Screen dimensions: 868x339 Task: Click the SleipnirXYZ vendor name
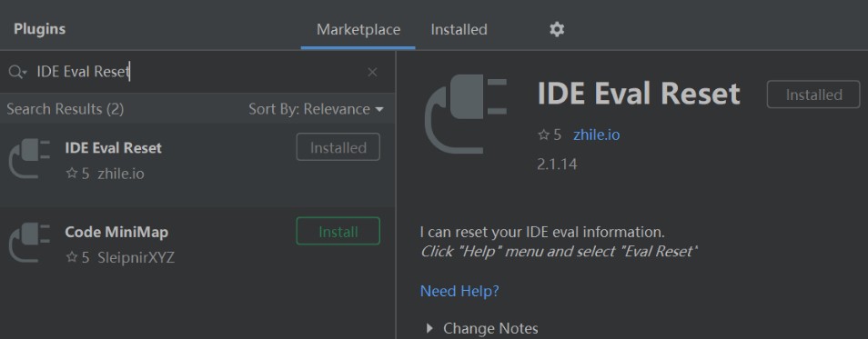tap(136, 258)
